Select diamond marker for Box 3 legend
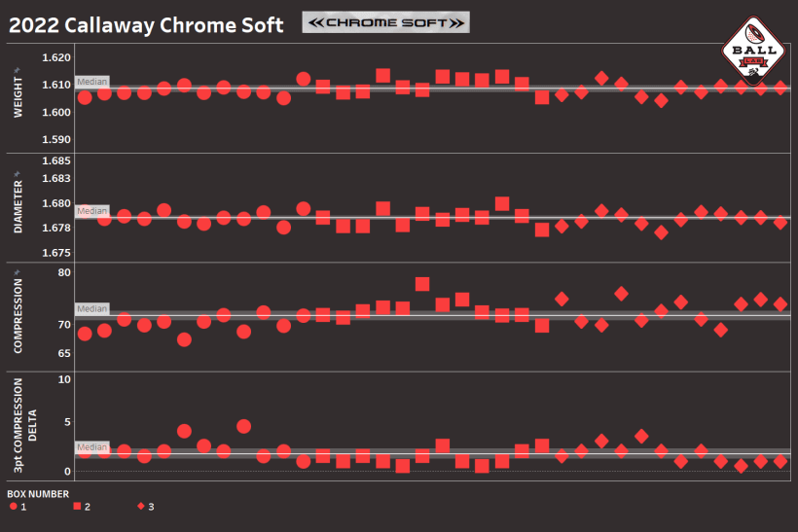The image size is (798, 532). click(x=141, y=506)
